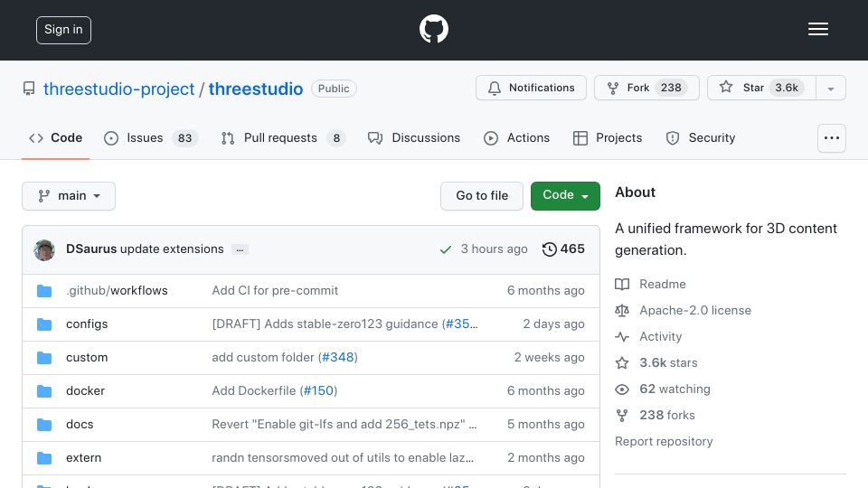Open the main branch selector dropdown
Viewport: 868px width, 488px height.
[69, 196]
